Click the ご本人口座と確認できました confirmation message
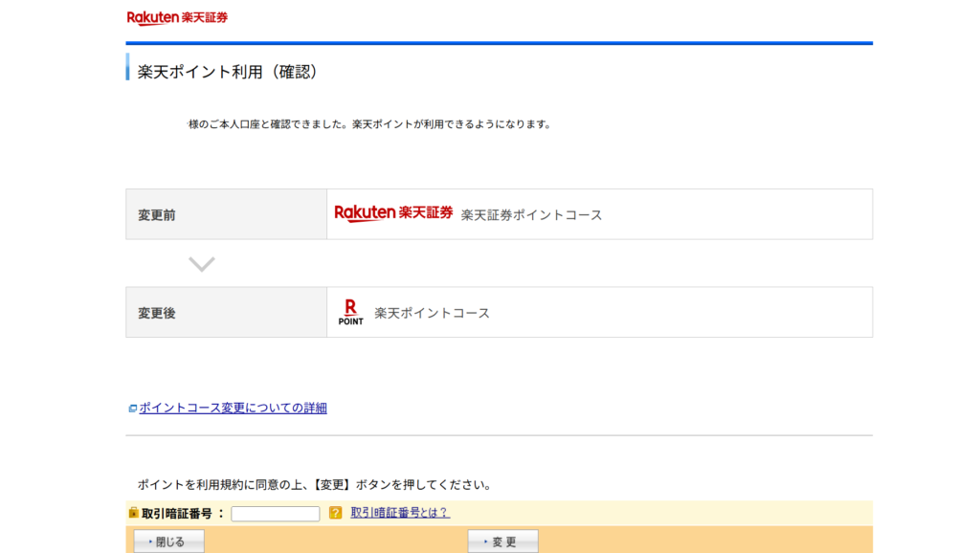The width and height of the screenshot is (980, 553). 370,124
